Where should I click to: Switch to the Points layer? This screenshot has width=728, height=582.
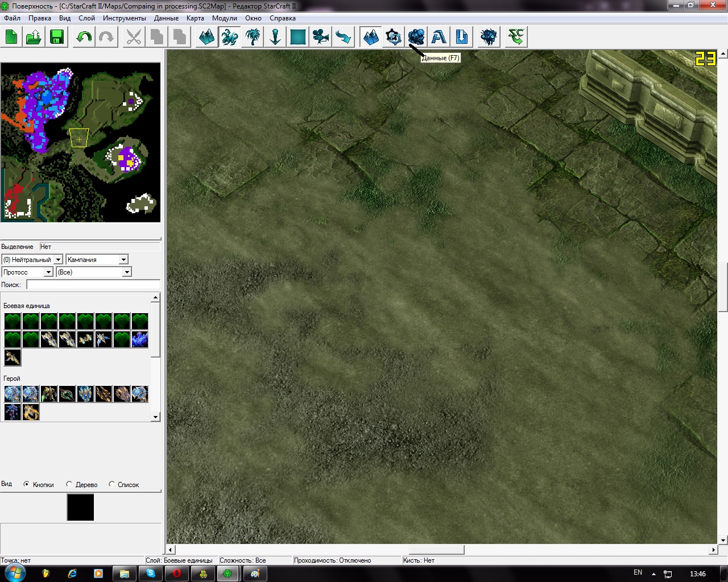pyautogui.click(x=275, y=37)
